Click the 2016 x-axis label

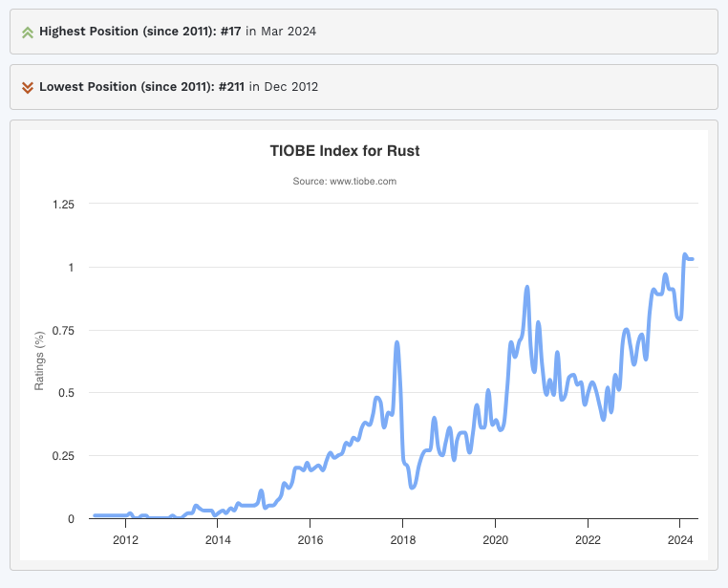(310, 540)
